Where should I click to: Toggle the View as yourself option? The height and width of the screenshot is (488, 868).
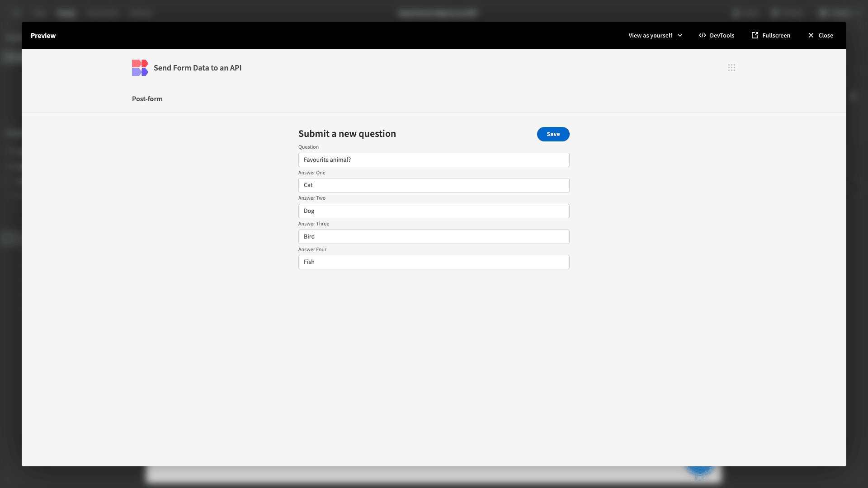tap(655, 35)
